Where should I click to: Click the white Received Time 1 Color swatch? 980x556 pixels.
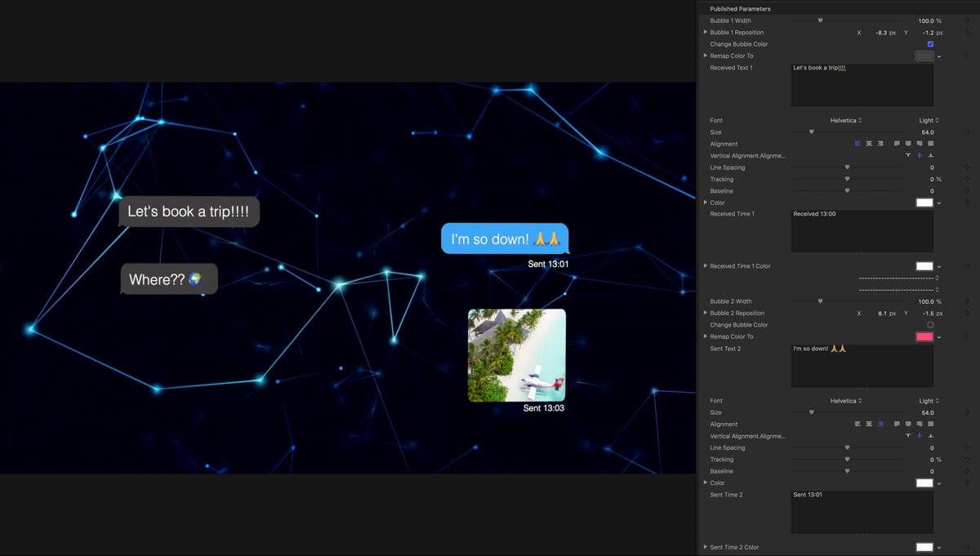[x=924, y=265]
